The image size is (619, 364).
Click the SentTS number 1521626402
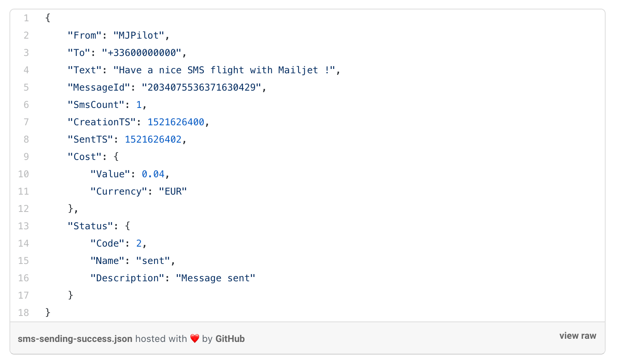click(153, 139)
